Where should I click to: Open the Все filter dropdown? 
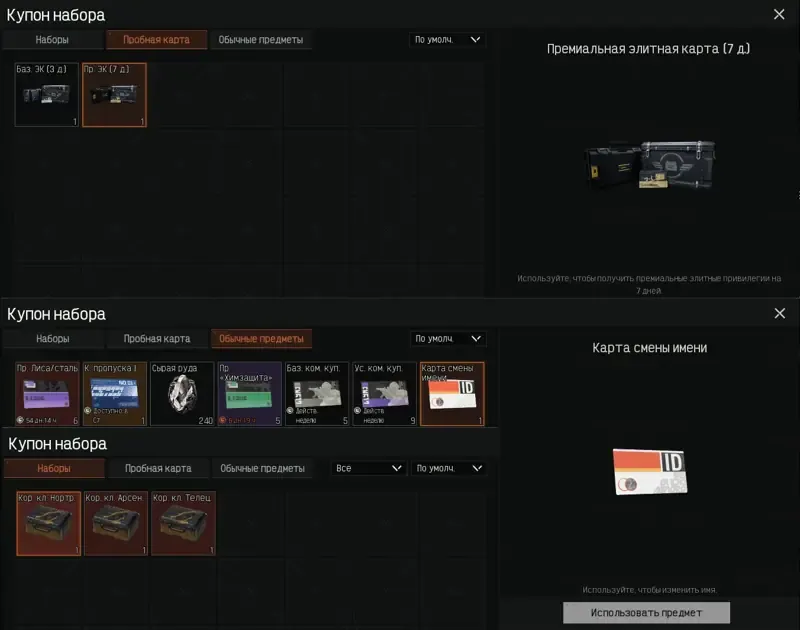click(368, 468)
